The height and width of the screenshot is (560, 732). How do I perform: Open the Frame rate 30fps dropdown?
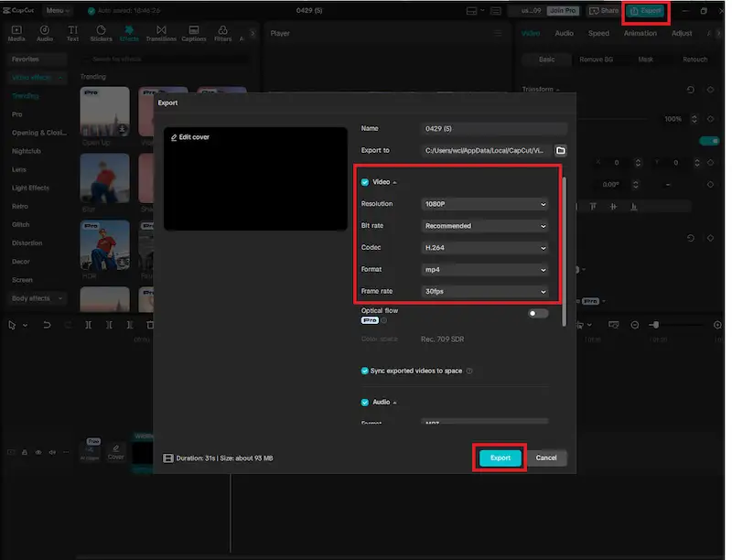tap(485, 292)
